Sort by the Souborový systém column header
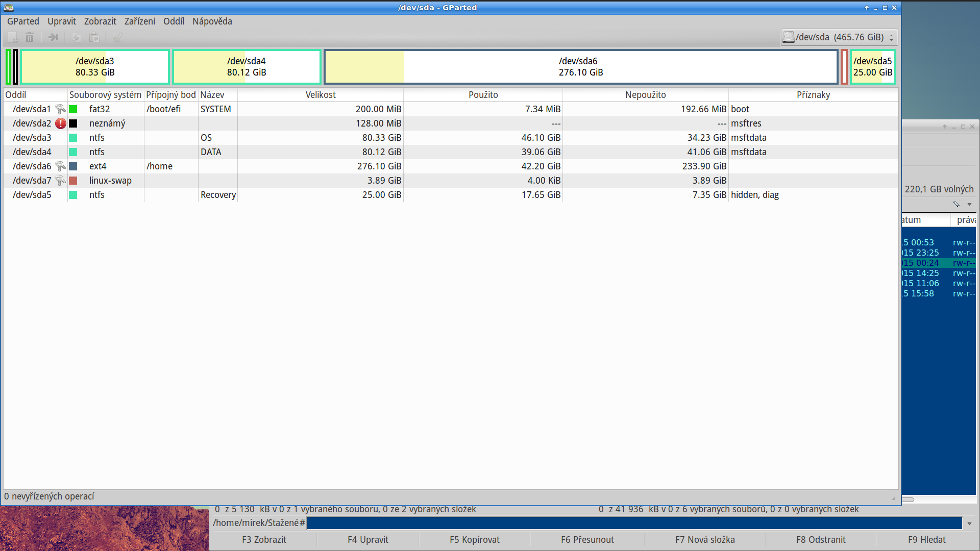 (x=106, y=95)
